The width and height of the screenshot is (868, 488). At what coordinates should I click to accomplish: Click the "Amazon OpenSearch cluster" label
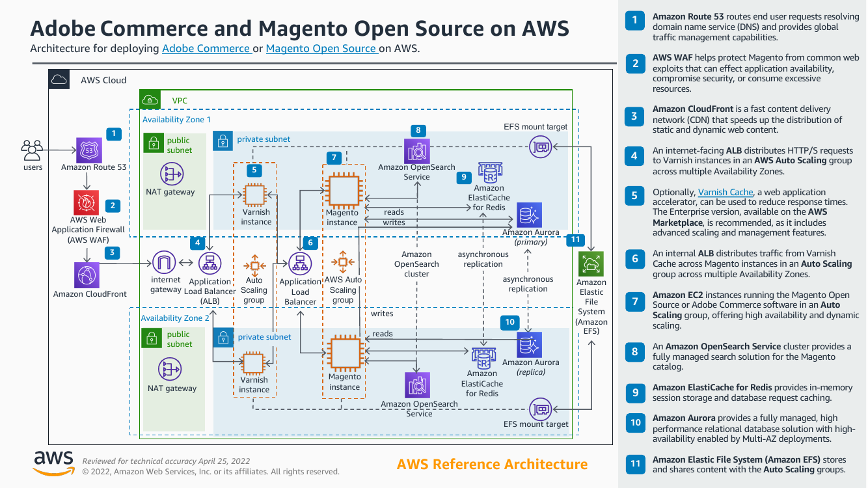(x=416, y=264)
